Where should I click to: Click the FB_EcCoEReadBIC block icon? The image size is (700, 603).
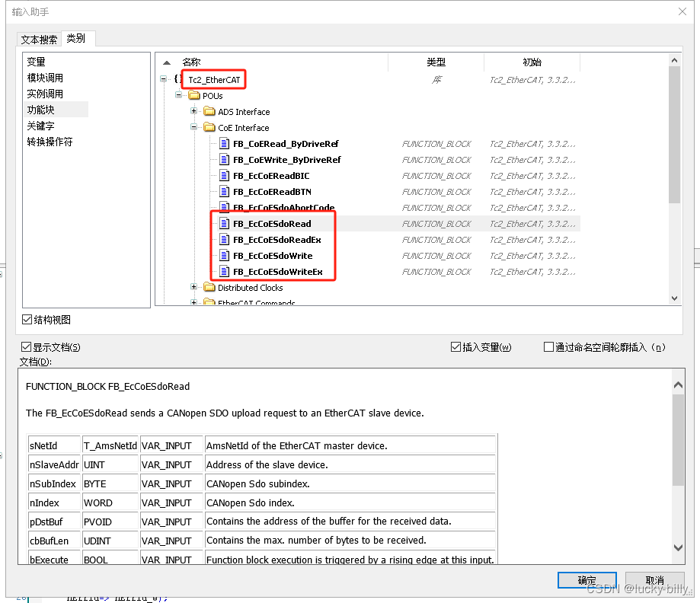tap(223, 175)
